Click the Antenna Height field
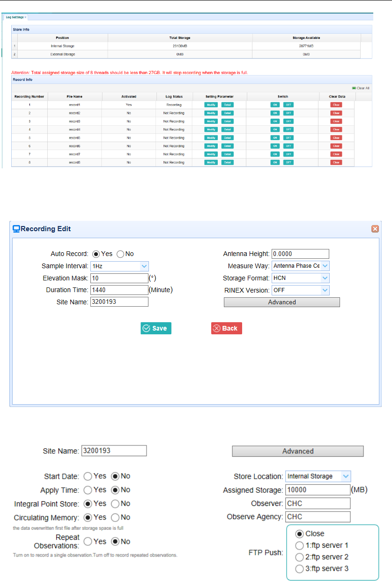 coord(300,254)
